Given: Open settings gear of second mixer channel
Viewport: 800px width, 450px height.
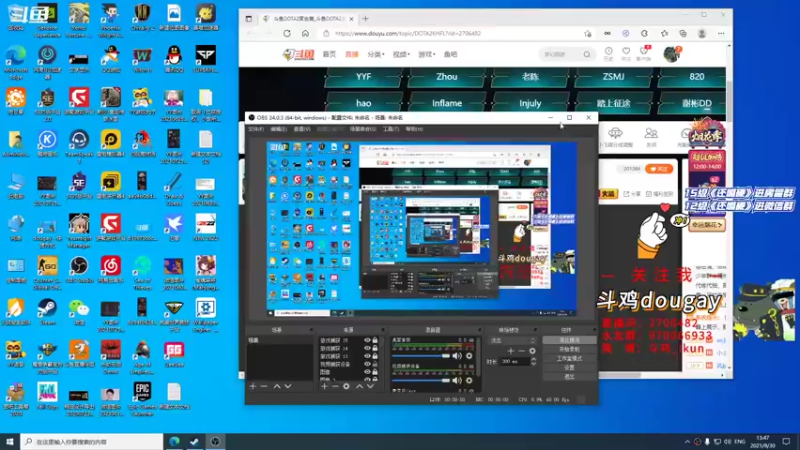Looking at the screenshot, I should pos(469,380).
